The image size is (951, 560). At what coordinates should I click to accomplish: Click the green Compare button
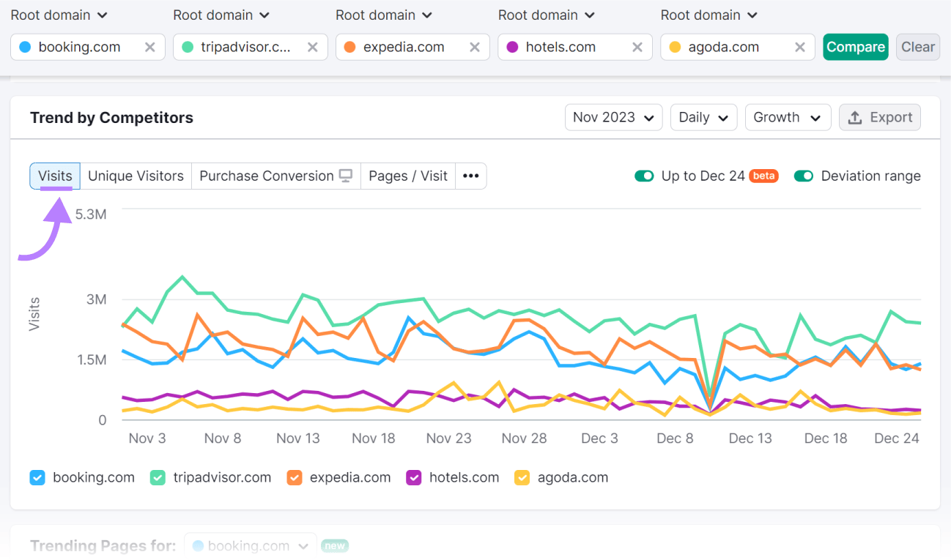[x=855, y=45]
